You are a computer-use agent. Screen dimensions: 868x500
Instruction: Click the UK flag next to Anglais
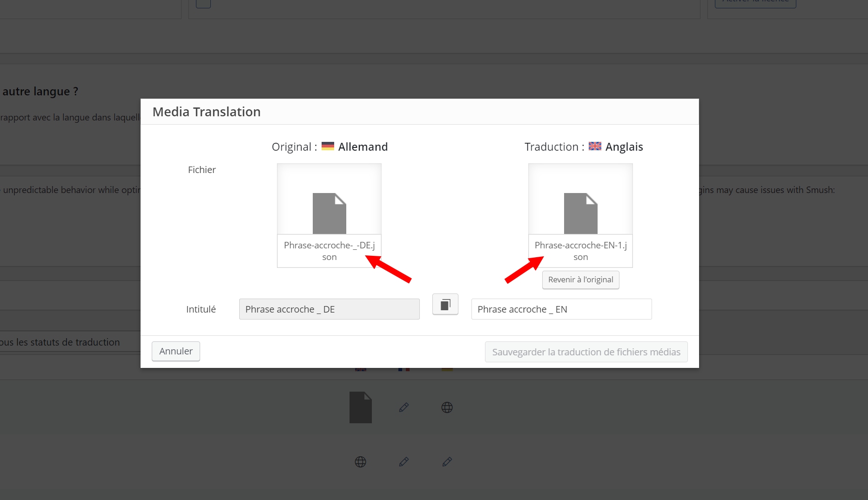coord(595,146)
